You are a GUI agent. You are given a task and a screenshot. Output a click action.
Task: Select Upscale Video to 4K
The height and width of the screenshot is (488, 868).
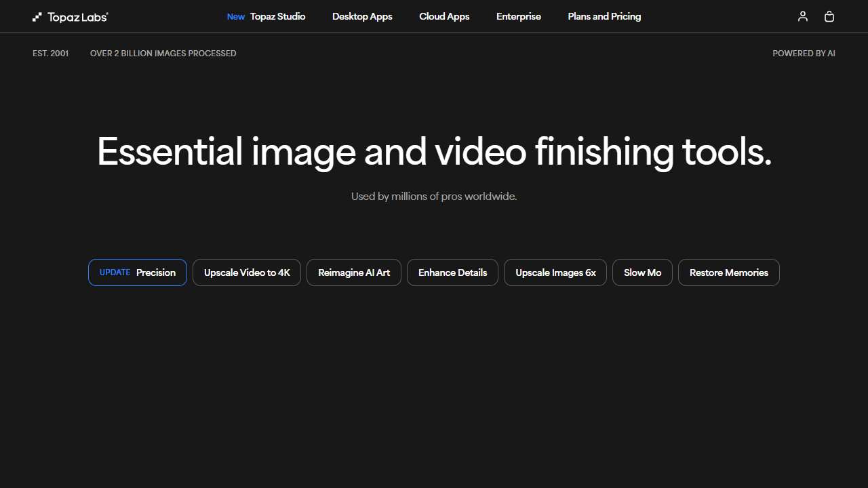coord(246,272)
